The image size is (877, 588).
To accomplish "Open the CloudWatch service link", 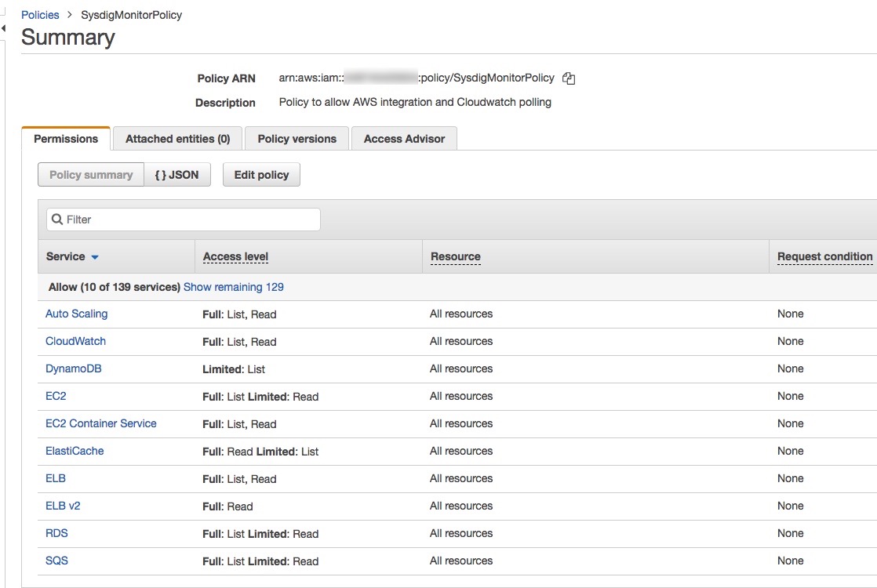I will [75, 341].
